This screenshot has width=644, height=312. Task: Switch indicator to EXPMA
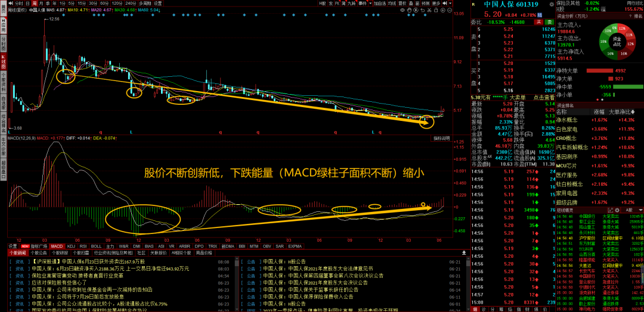point(295,247)
